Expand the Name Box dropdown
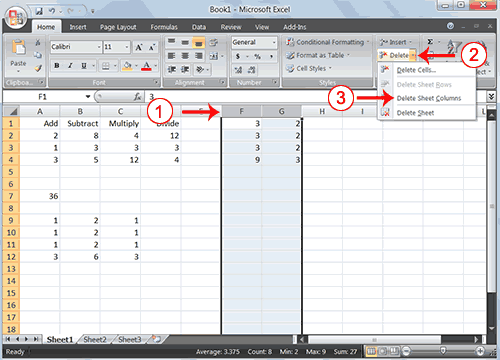This screenshot has height=360, width=500. pos(88,97)
